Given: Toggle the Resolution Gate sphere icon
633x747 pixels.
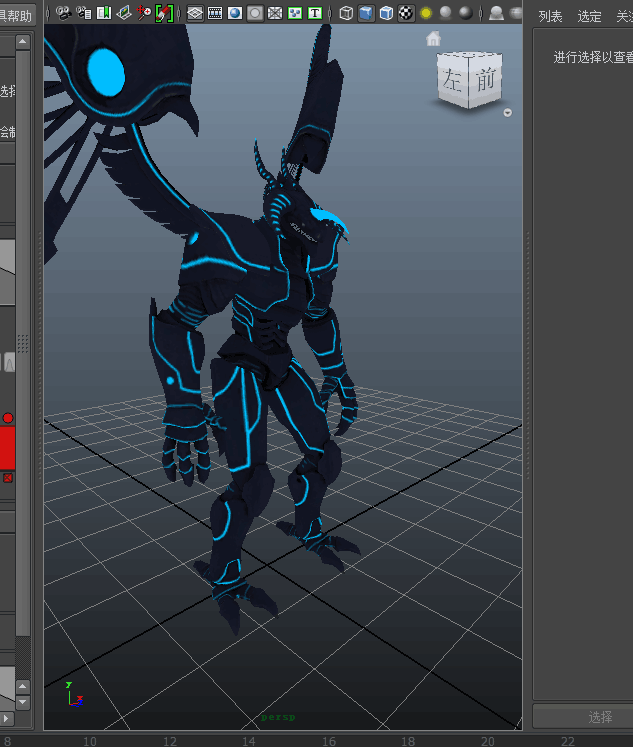Looking at the screenshot, I should [235, 13].
